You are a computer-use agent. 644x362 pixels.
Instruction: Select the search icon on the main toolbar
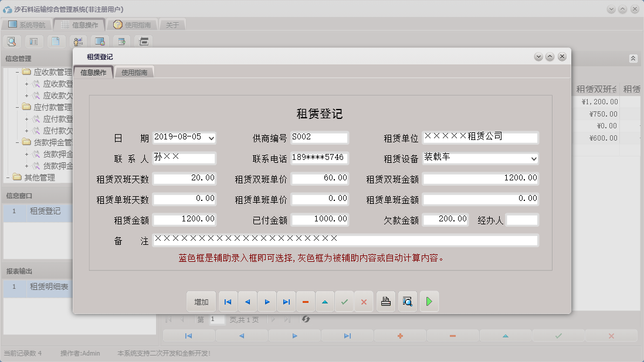tap(12, 42)
